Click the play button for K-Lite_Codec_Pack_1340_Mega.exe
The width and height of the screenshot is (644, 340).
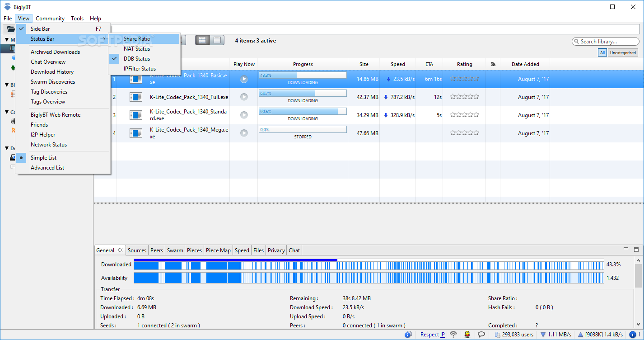pos(244,133)
